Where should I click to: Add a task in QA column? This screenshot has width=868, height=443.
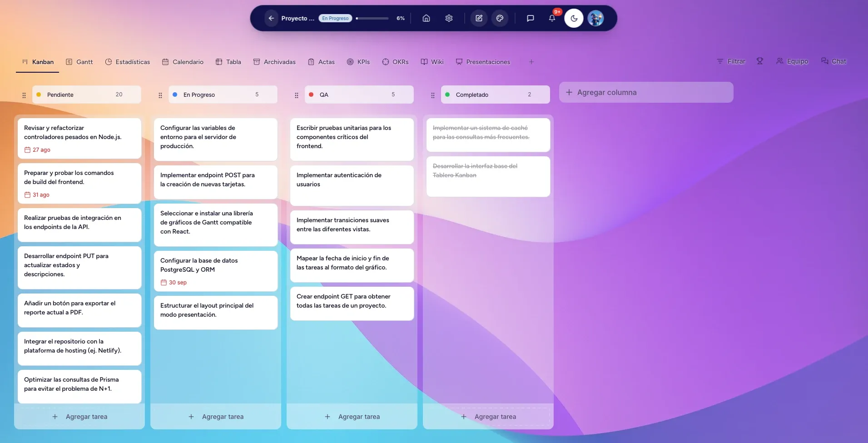pyautogui.click(x=352, y=417)
